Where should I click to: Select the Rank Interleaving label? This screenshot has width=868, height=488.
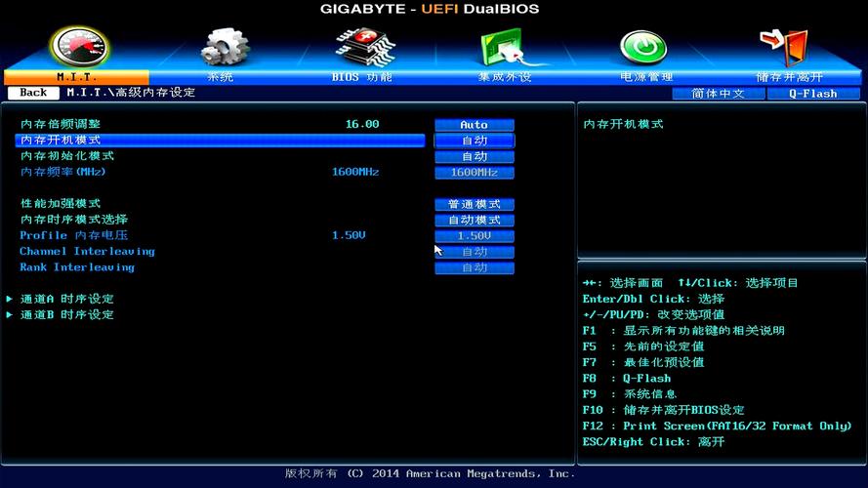[x=77, y=267]
